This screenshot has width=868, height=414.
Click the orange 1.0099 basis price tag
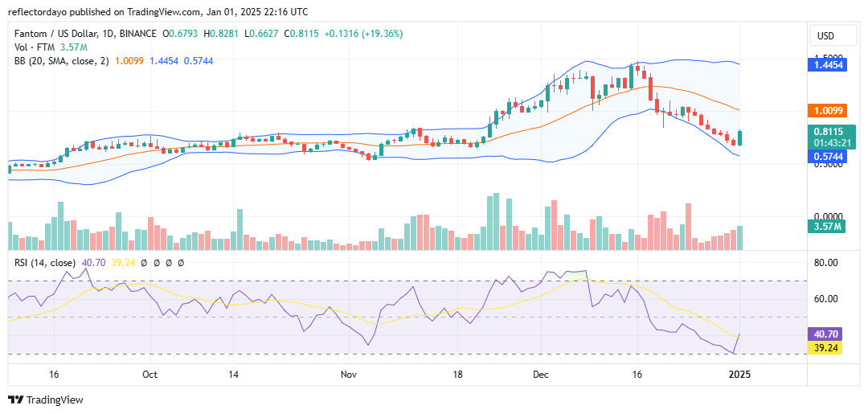tap(828, 111)
